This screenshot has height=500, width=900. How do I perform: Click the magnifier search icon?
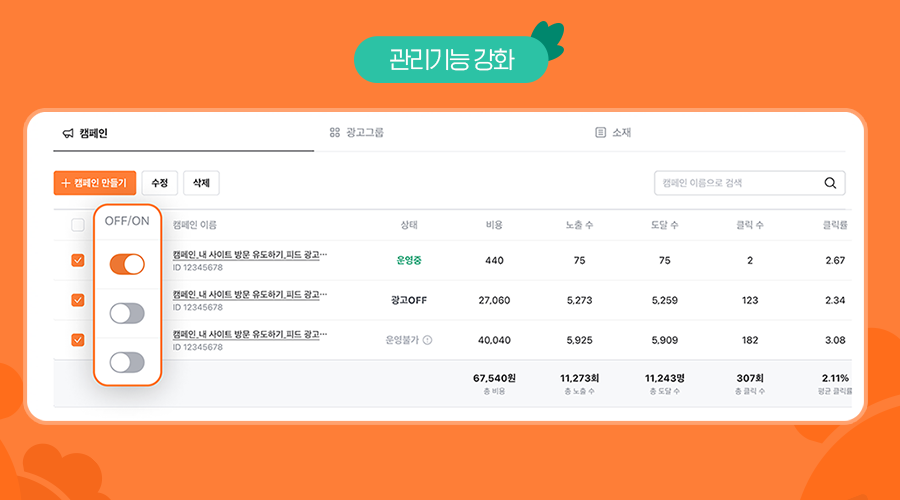coord(830,183)
